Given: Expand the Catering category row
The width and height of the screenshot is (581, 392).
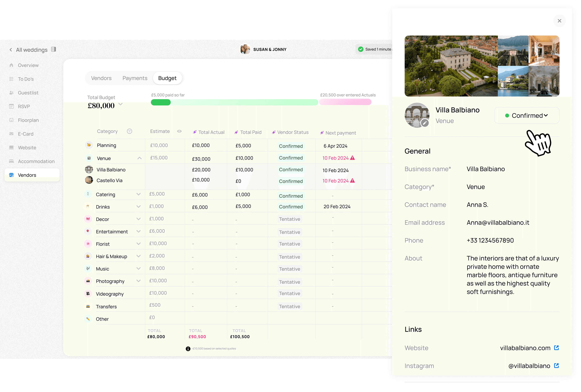Looking at the screenshot, I should (x=138, y=194).
